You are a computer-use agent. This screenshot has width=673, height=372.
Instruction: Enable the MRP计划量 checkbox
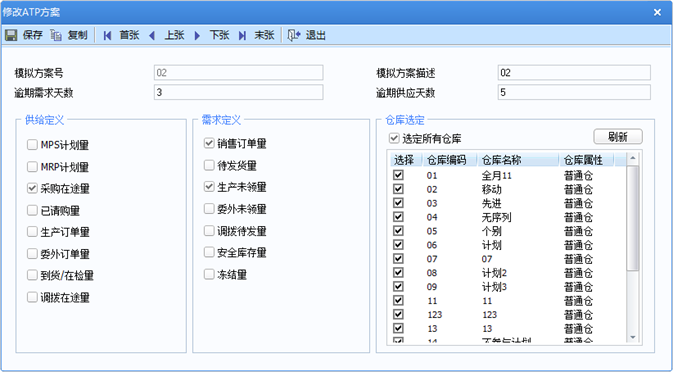[x=32, y=166]
